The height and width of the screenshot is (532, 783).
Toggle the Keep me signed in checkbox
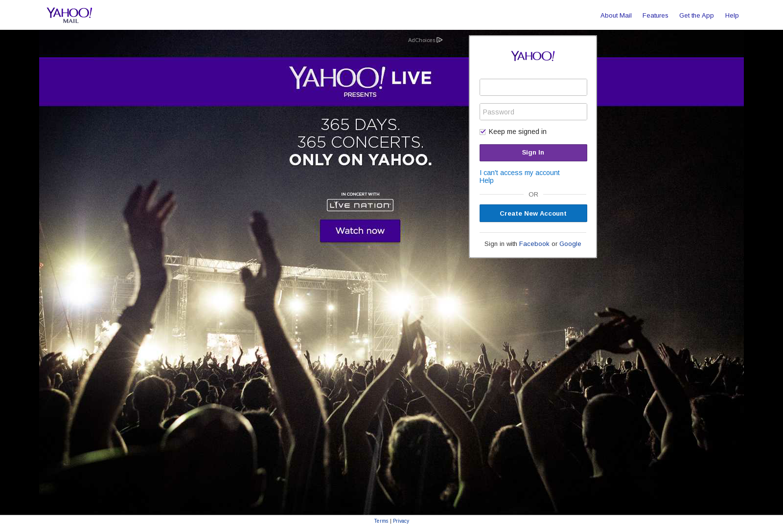(x=483, y=132)
